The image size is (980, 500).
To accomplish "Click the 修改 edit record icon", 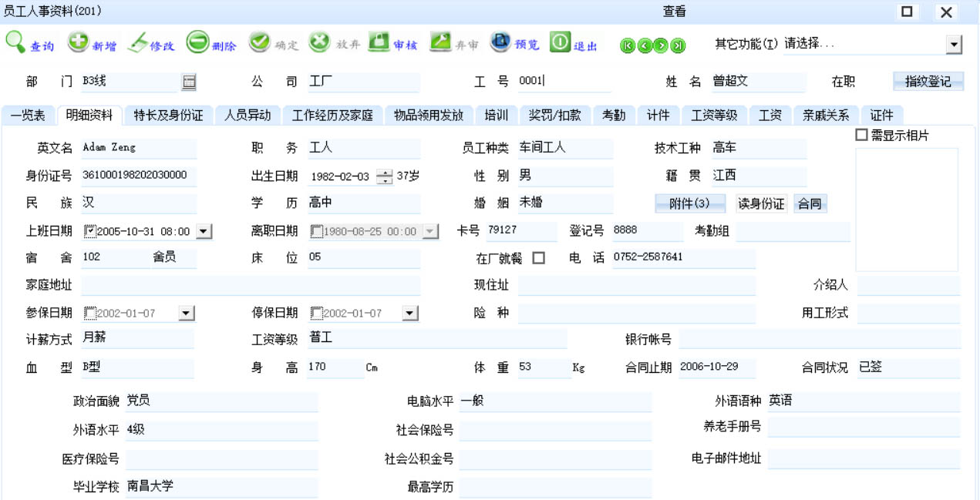I will tap(137, 42).
